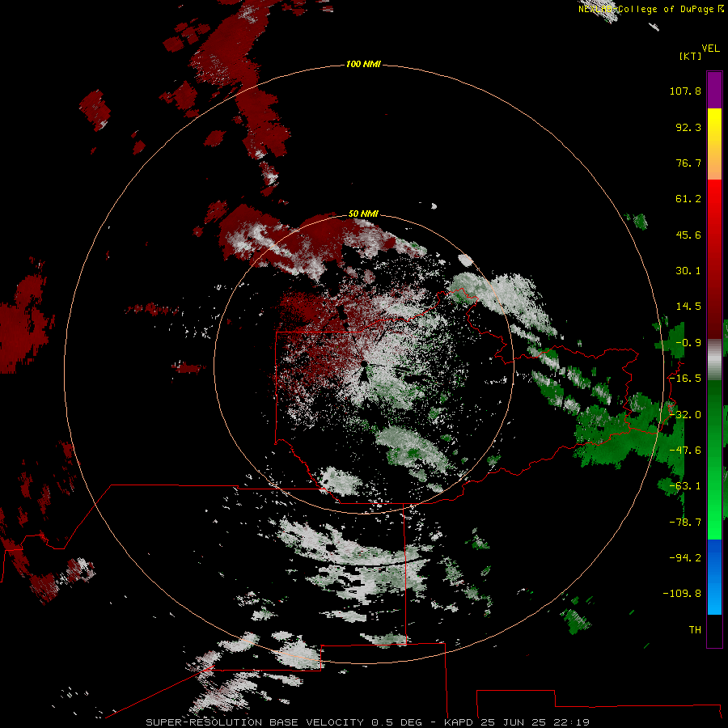Click the -78.7 velocity scale value
This screenshot has height=728, width=728.
coord(685,523)
